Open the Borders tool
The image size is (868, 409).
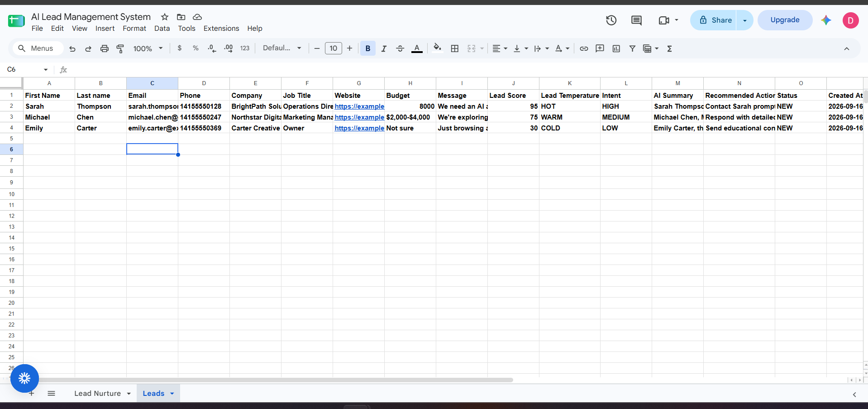click(x=455, y=48)
